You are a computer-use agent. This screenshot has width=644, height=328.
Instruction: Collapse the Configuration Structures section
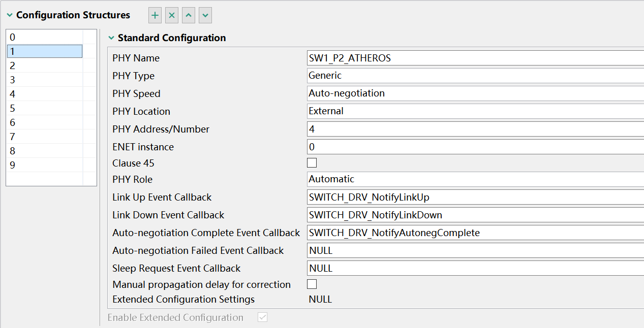click(9, 15)
